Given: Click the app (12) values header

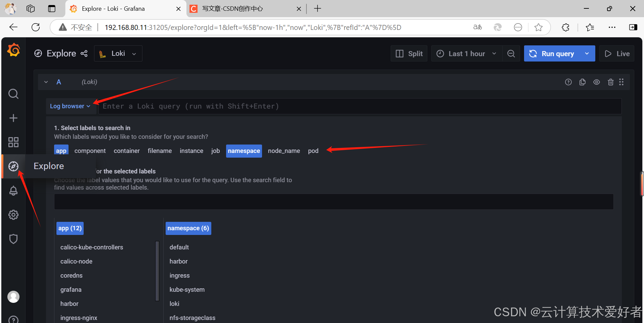Looking at the screenshot, I should (70, 228).
